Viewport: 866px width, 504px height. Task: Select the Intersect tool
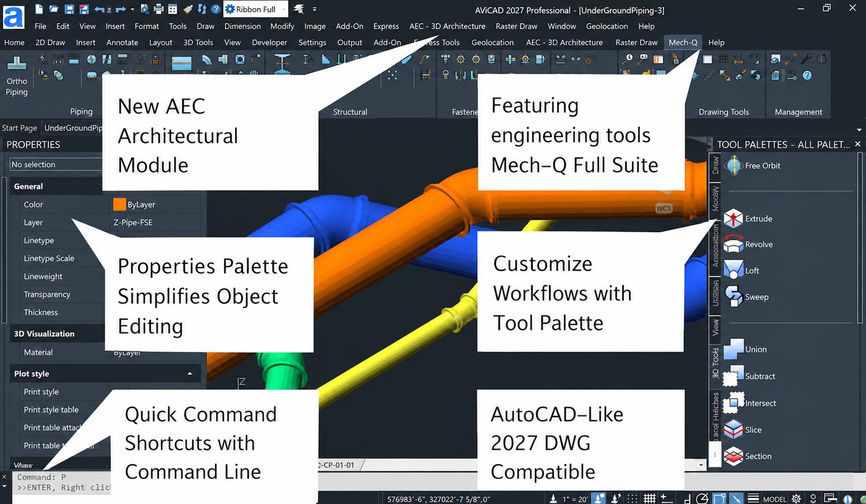(x=750, y=403)
